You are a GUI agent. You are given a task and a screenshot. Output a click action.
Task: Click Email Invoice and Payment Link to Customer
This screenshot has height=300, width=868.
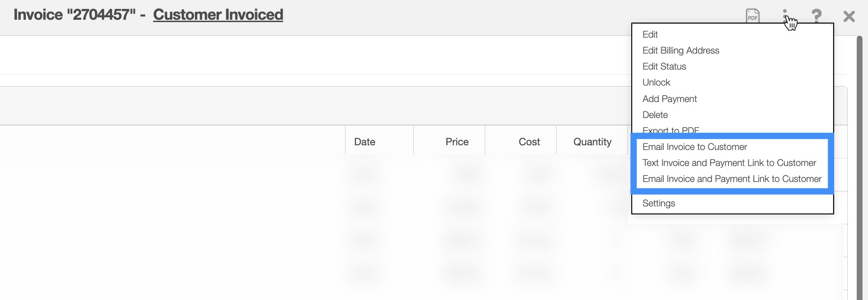click(732, 179)
